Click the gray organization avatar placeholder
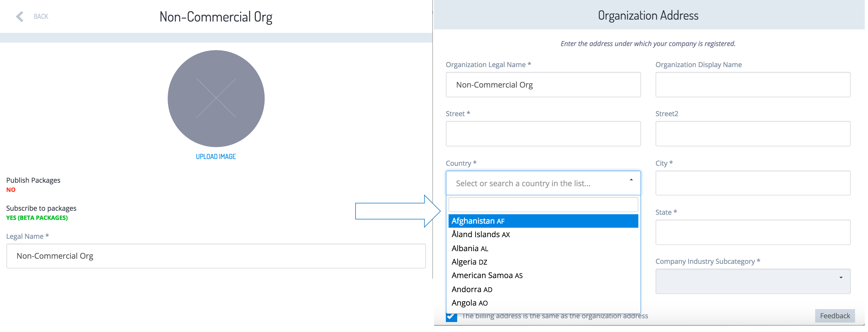868x332 pixels. coord(216,99)
